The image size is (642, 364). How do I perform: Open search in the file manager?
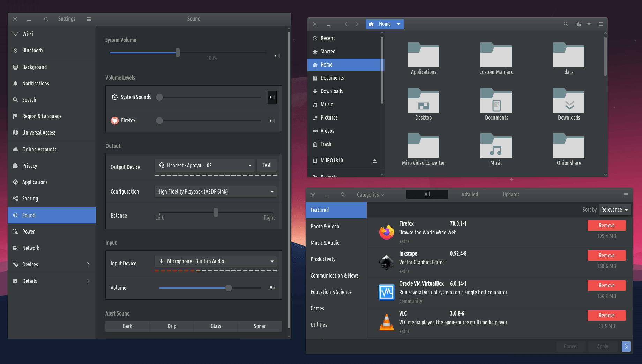pos(566,24)
